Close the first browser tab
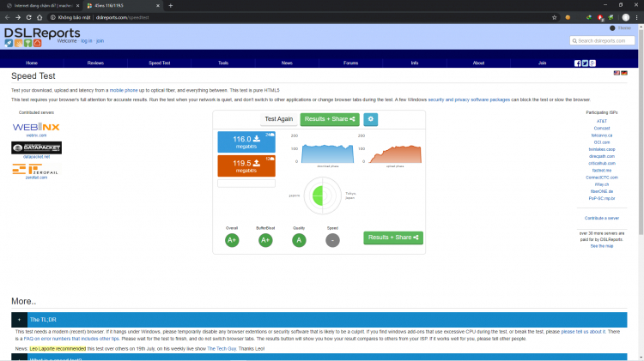Image resolution: width=644 pixels, height=361 pixels. (77, 6)
